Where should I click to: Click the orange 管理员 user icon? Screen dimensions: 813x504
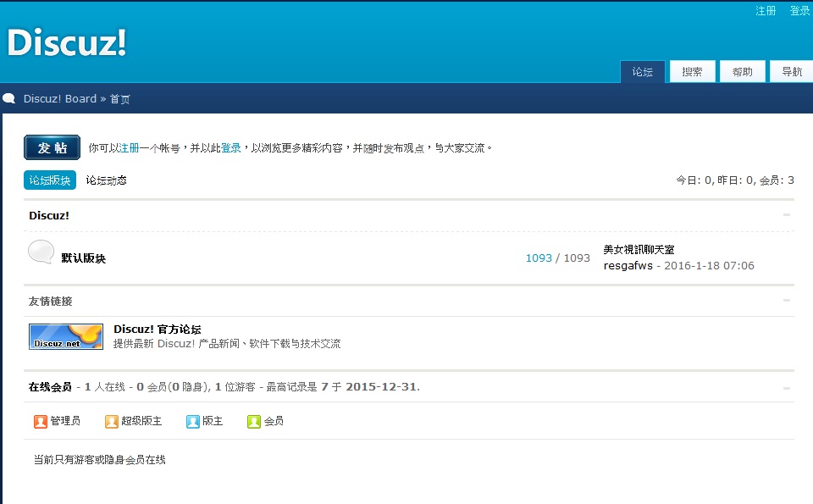pos(41,422)
